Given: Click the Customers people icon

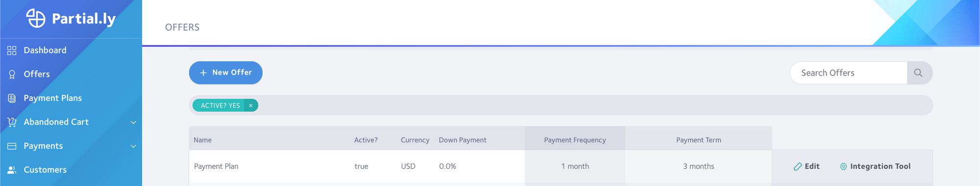Looking at the screenshot, I should [12, 170].
